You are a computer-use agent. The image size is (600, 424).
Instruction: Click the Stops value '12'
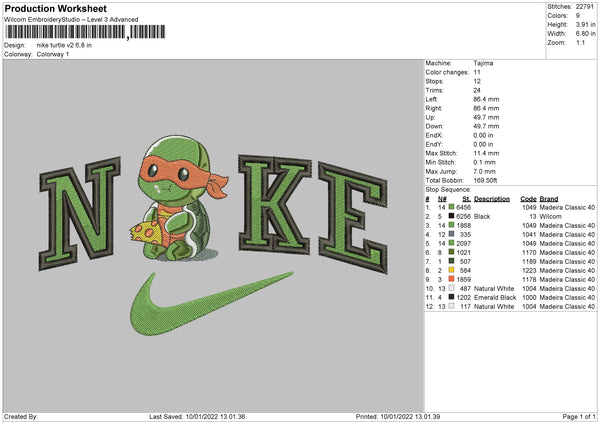(477, 81)
